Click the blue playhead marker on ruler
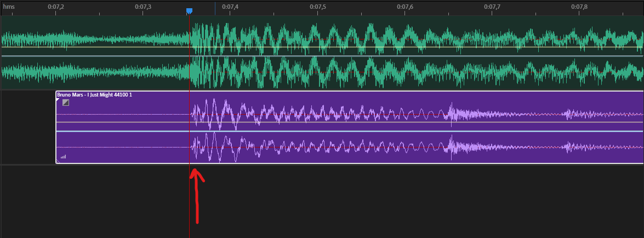This screenshot has height=238, width=644. coord(189,11)
